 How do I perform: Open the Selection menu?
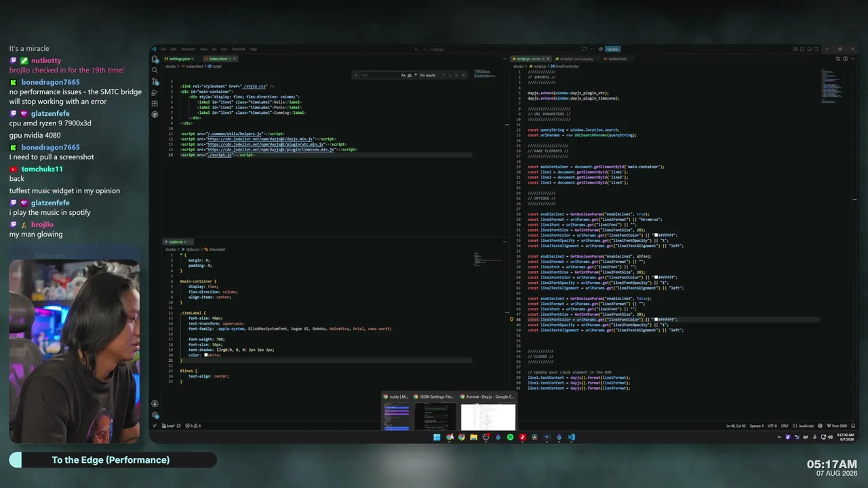188,49
